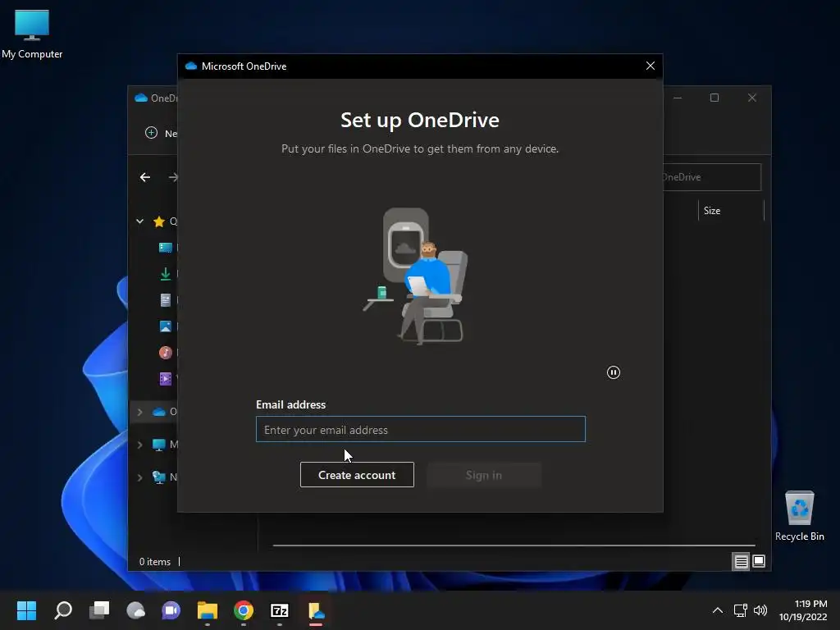Image resolution: width=840 pixels, height=630 pixels.
Task: Expand the My Computer tree node
Action: tap(139, 445)
